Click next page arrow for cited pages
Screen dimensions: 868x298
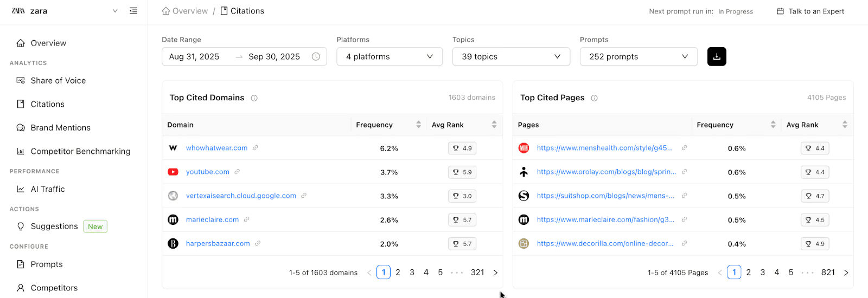[846, 273]
